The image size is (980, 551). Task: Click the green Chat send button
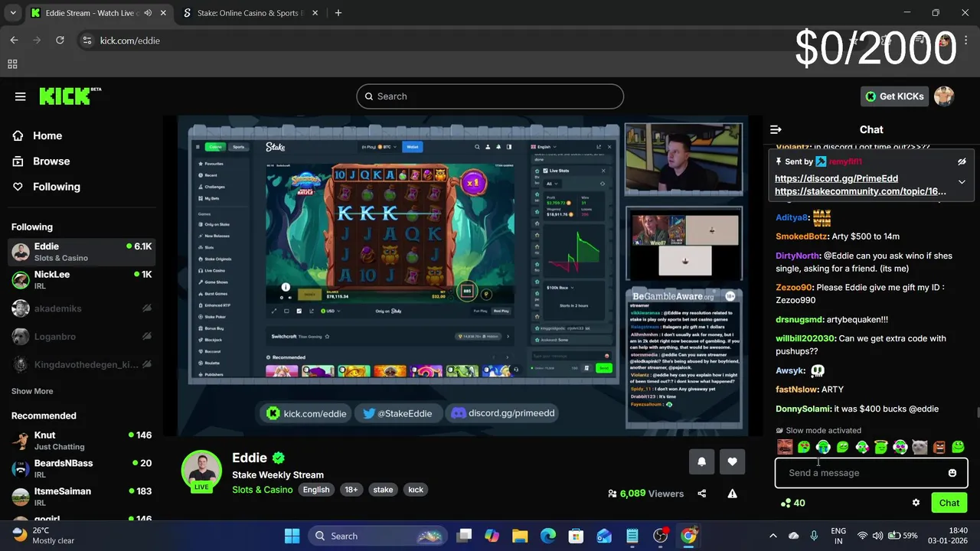(949, 503)
